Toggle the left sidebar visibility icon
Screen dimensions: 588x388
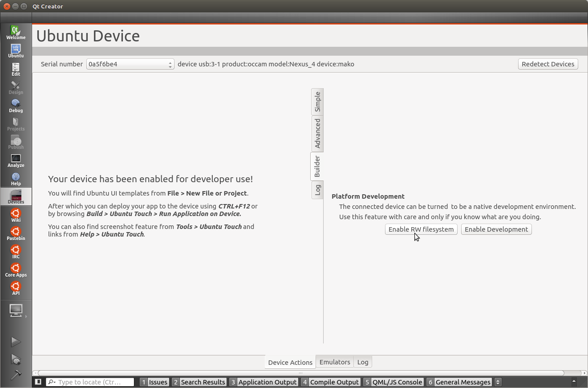pyautogui.click(x=38, y=382)
